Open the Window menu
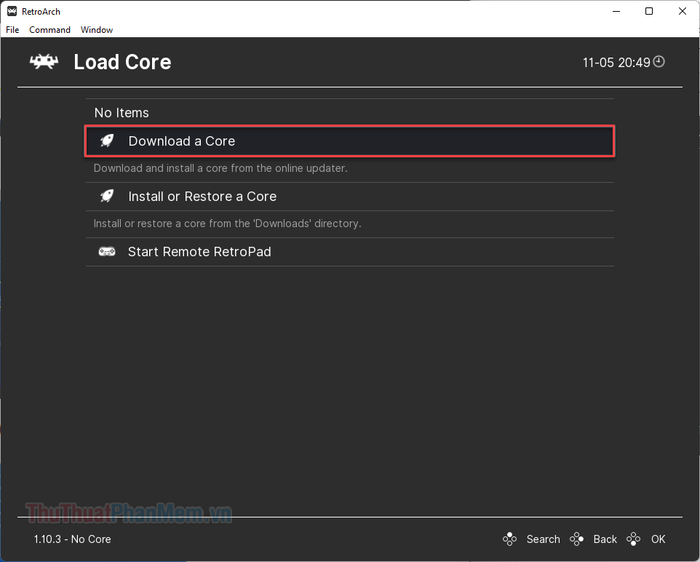Image resolution: width=700 pixels, height=562 pixels. point(96,30)
